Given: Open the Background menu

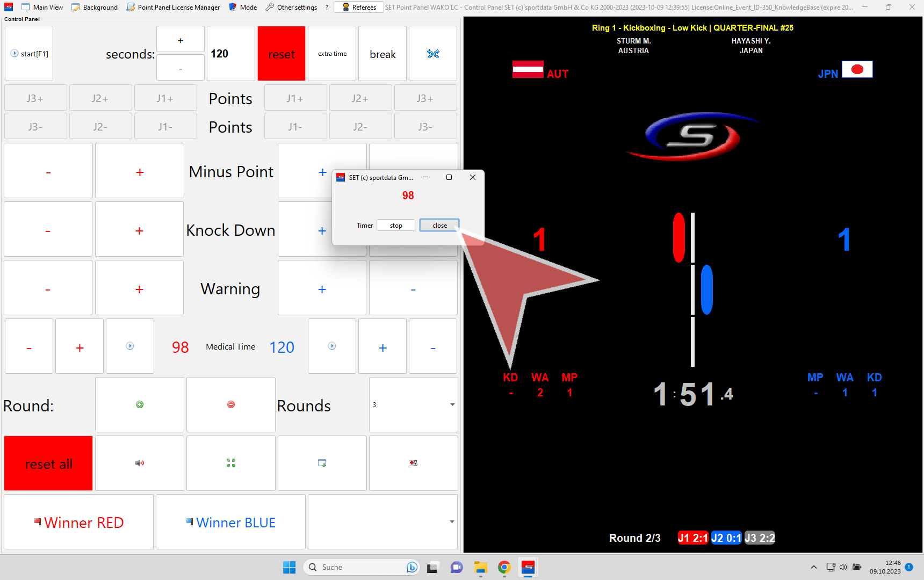Looking at the screenshot, I should 95,8.
